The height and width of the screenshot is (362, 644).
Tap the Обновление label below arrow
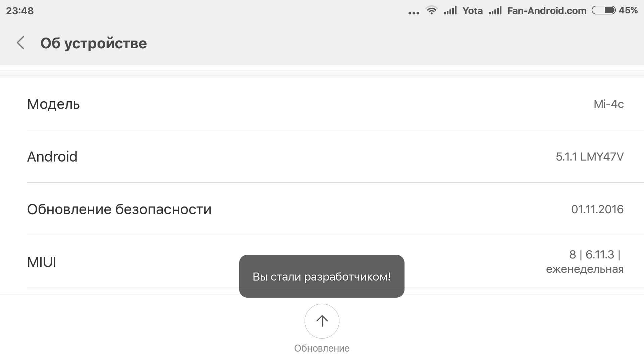pyautogui.click(x=322, y=348)
